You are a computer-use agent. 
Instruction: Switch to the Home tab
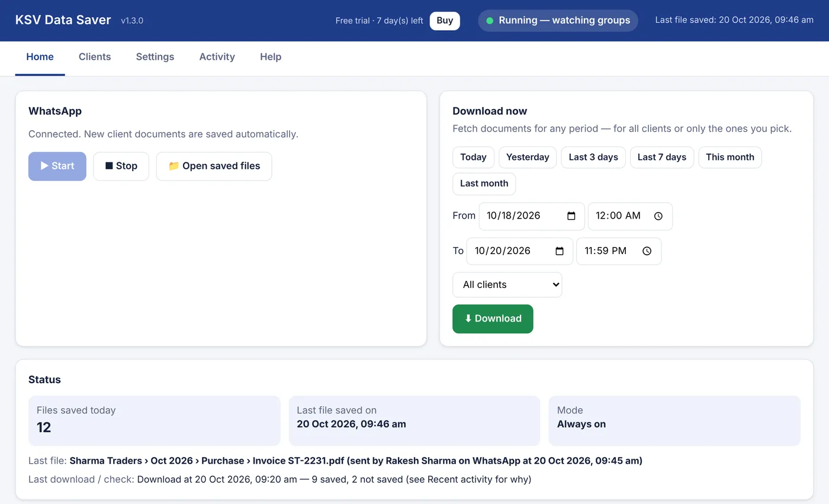(40, 57)
